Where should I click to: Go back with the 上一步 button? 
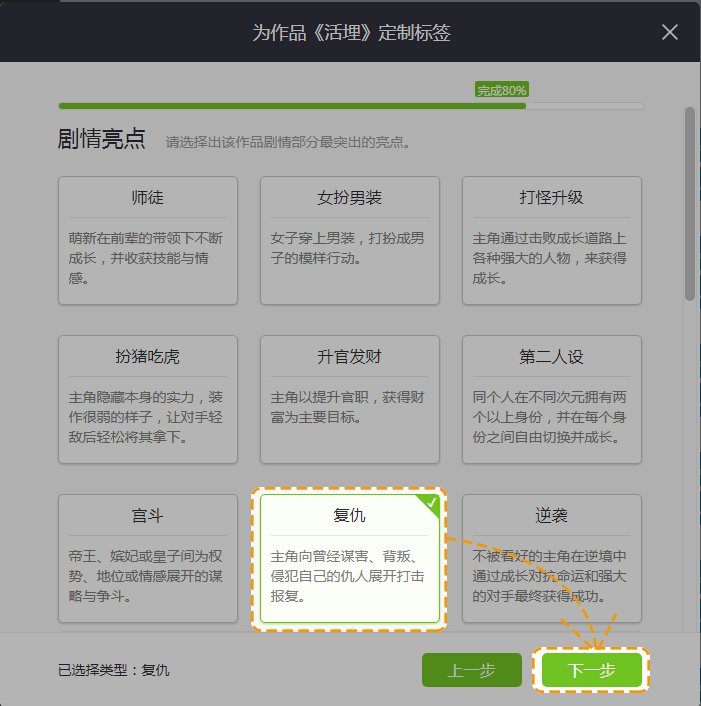click(472, 670)
